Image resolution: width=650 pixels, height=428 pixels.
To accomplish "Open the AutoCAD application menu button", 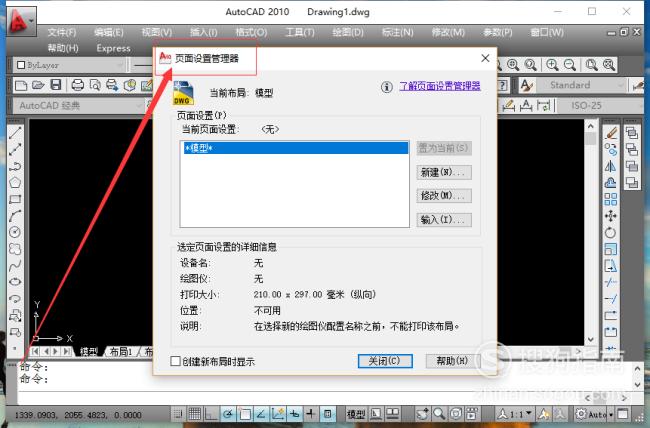I will tap(21, 20).
